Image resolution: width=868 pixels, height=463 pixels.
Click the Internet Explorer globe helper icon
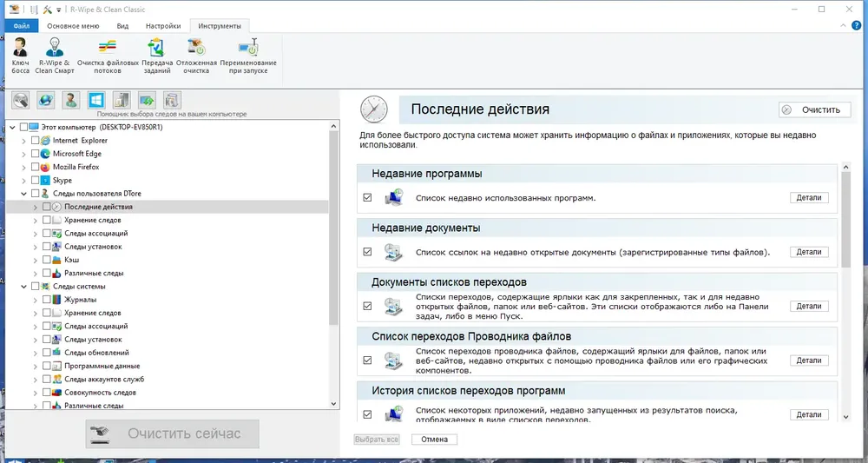point(46,100)
